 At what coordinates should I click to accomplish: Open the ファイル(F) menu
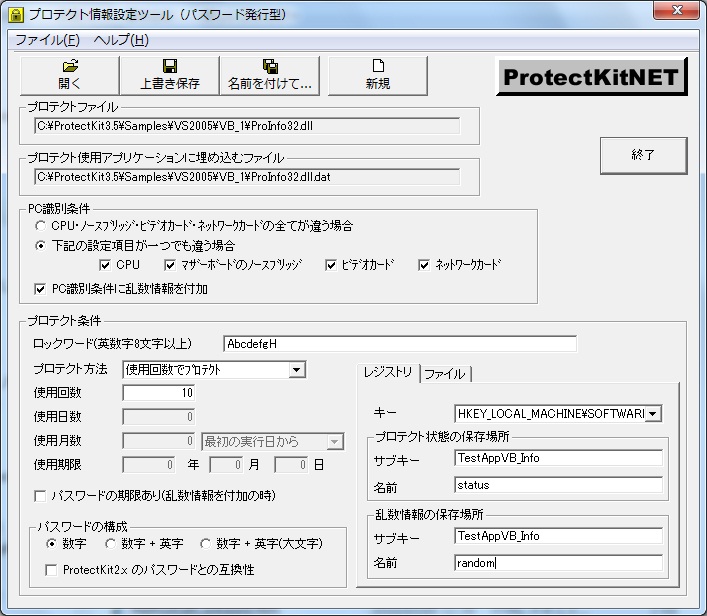click(48, 40)
